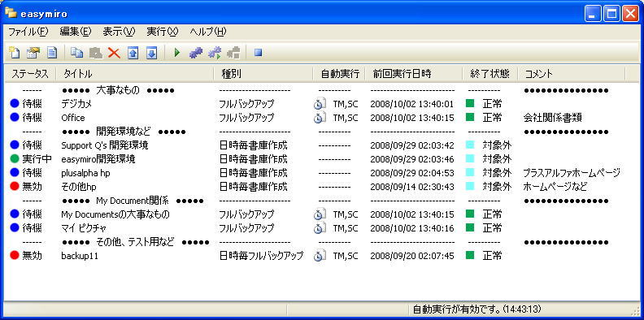Click the blue double gears icon
644x320 pixels.
(196, 53)
